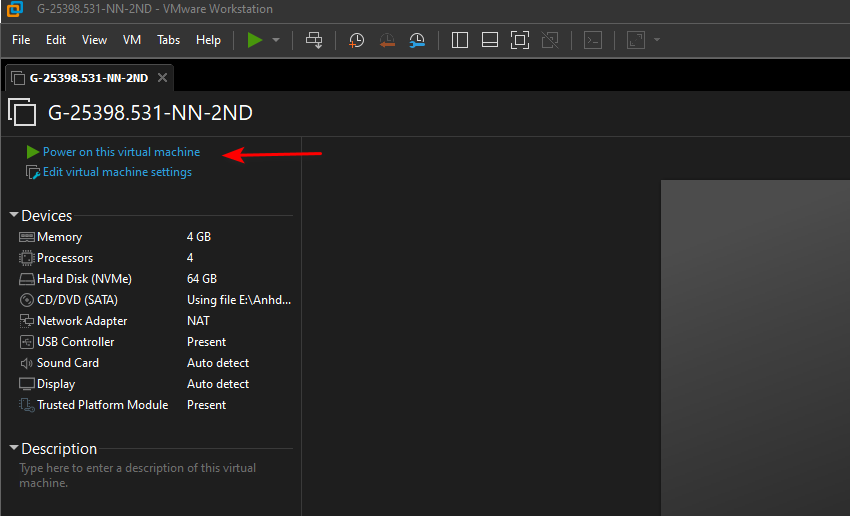Select the Hard Disk (NVMe) device
Viewport: 850px width, 516px height.
click(x=155, y=279)
